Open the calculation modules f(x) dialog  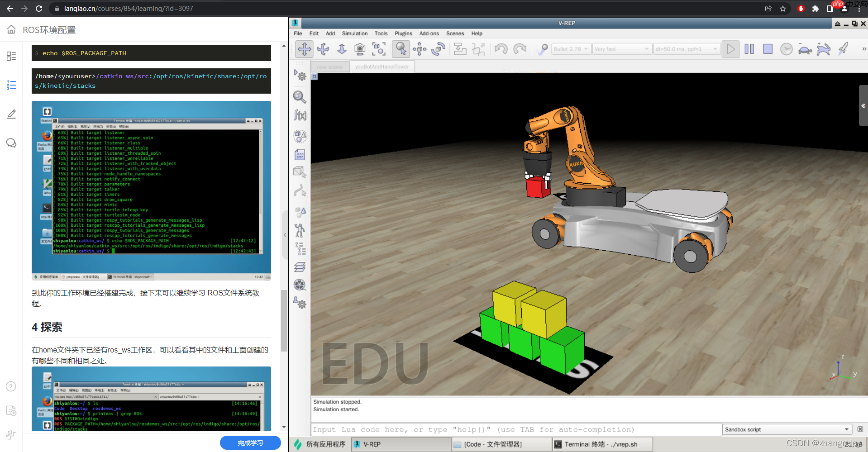[x=300, y=115]
